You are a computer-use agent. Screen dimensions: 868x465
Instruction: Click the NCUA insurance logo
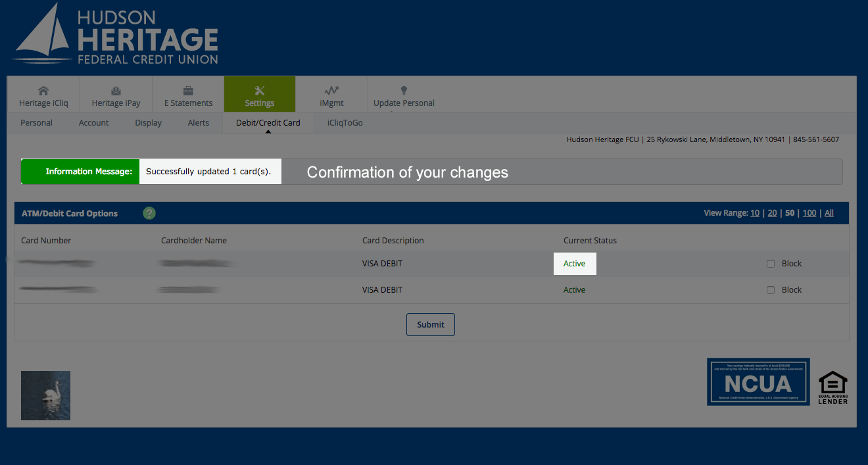click(758, 381)
